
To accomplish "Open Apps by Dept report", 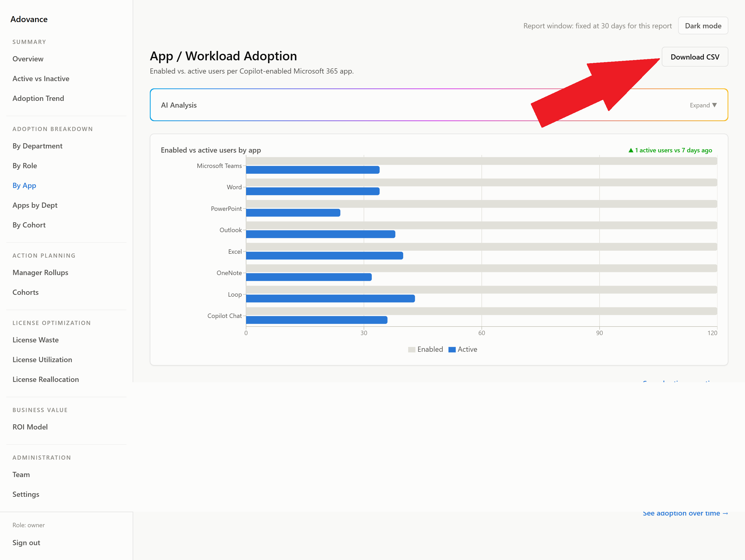I will pos(35,205).
